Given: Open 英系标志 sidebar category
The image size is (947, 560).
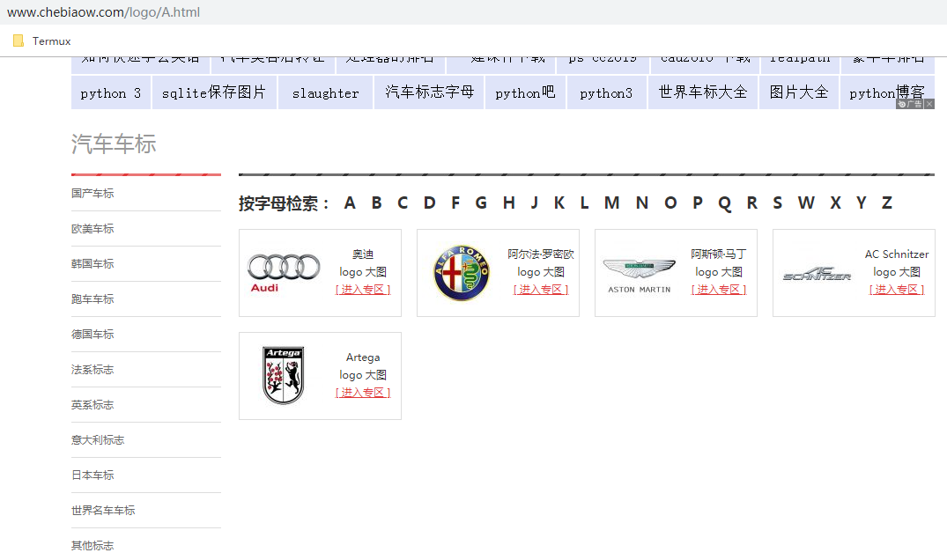Looking at the screenshot, I should click(92, 404).
